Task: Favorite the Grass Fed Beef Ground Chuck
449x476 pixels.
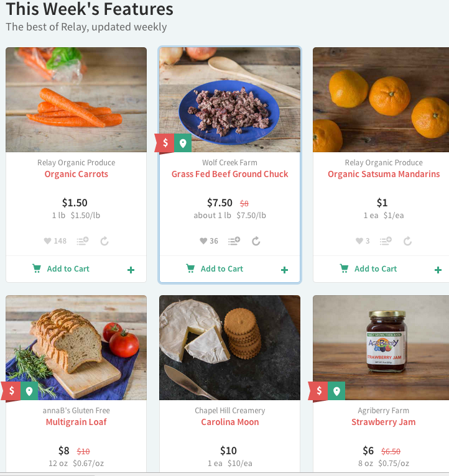Action: pyautogui.click(x=203, y=241)
